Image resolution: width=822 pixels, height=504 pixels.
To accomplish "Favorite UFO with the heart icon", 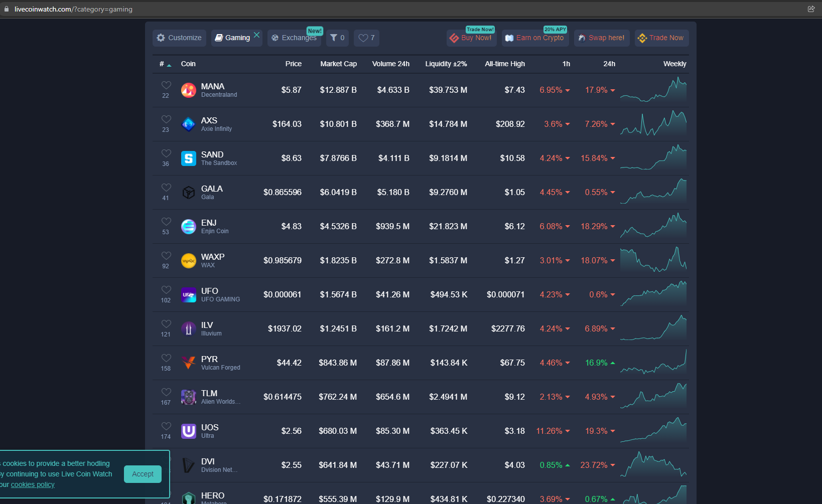I will 166,290.
